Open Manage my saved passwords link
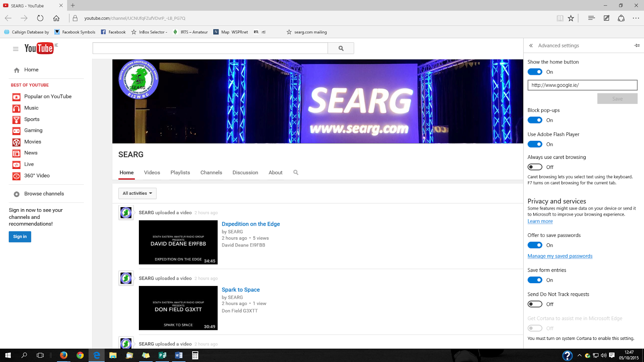Image resolution: width=644 pixels, height=362 pixels. (x=560, y=256)
